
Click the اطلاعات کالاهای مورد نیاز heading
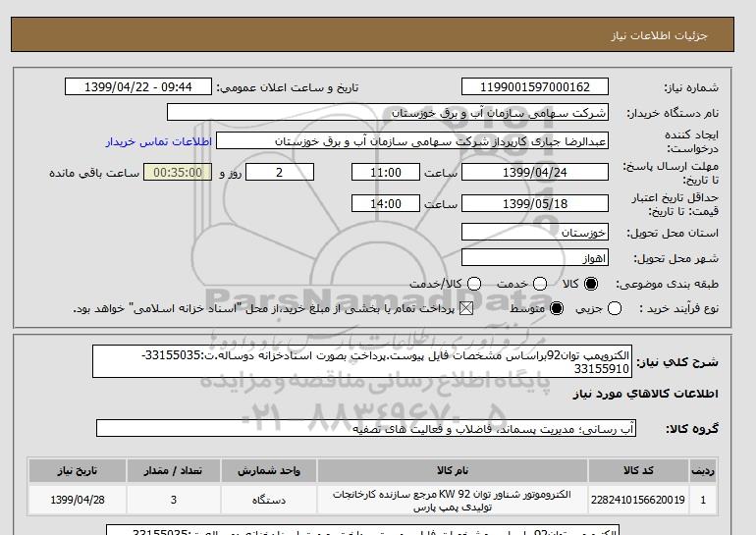click(646, 394)
